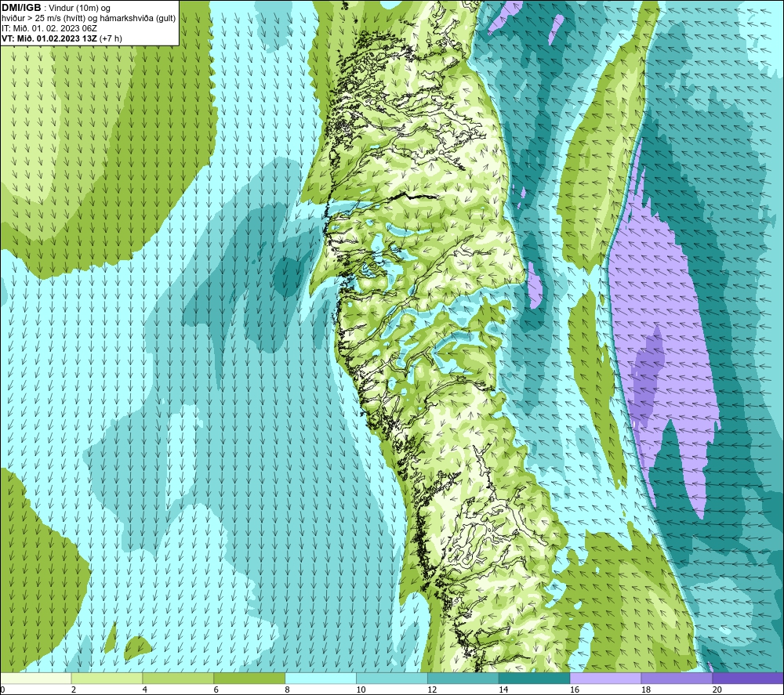Click the legend scale value '16'

coord(575,690)
